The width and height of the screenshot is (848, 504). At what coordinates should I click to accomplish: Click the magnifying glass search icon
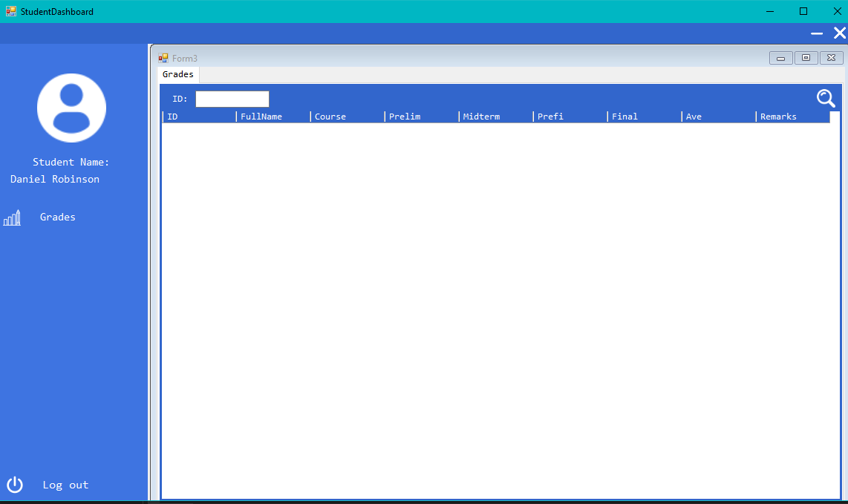(x=826, y=98)
